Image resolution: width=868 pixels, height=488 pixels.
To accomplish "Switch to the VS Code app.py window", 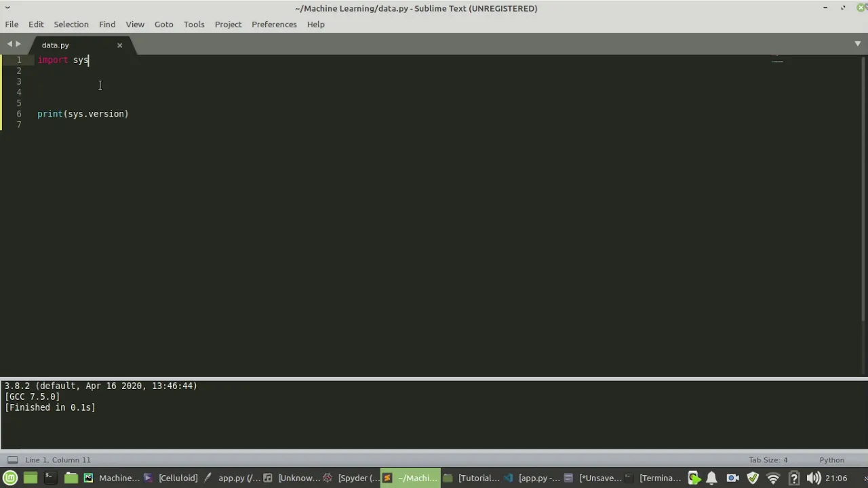I will click(530, 478).
